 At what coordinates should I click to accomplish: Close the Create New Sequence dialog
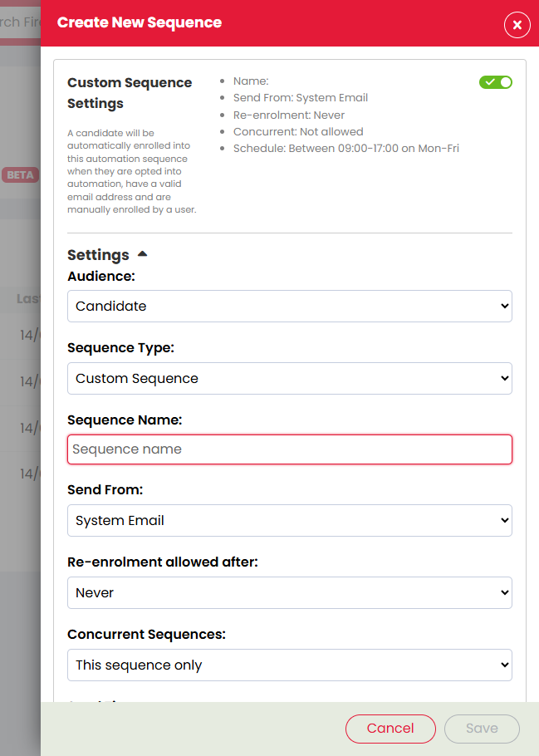(517, 25)
